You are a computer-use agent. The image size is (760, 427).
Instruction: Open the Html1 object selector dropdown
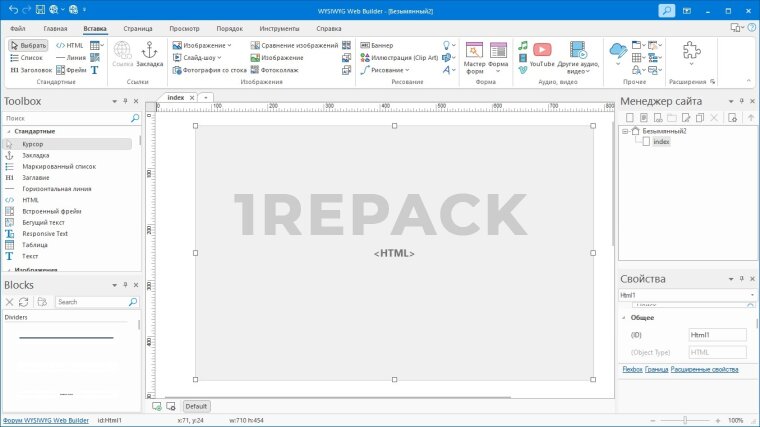[x=751, y=296]
